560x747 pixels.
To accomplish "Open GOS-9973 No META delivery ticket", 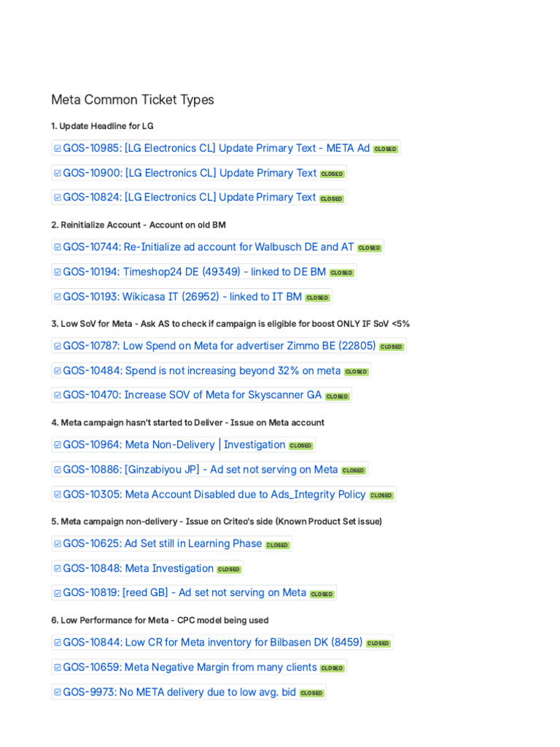I will 179,692.
